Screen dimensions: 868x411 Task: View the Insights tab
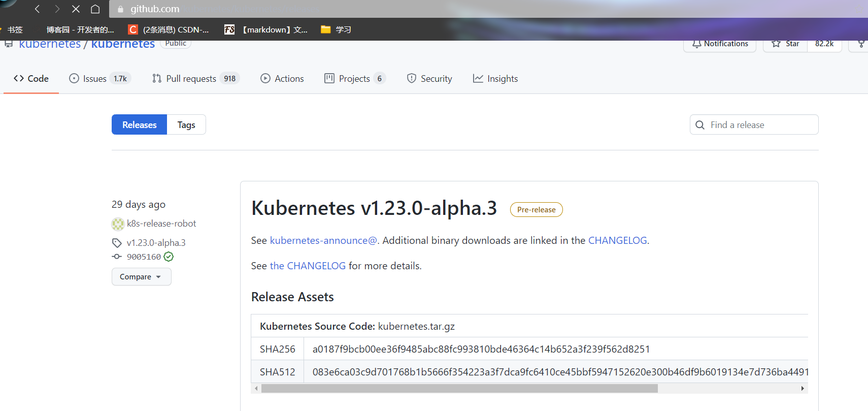pyautogui.click(x=495, y=78)
